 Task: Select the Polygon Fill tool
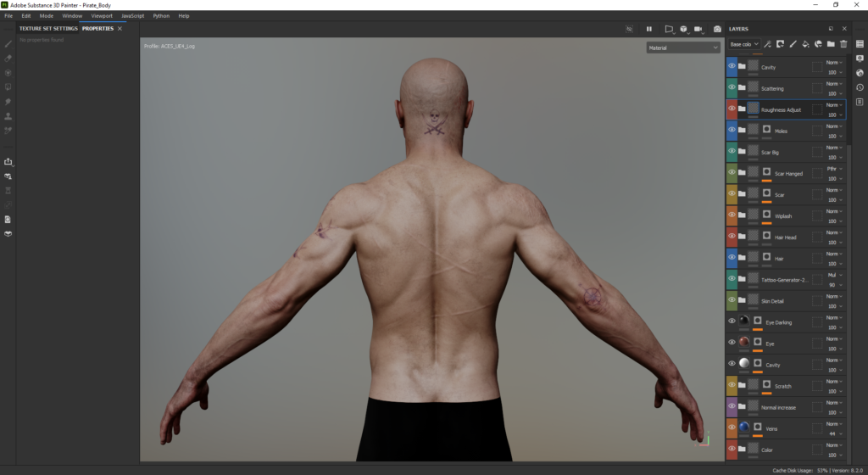8,87
